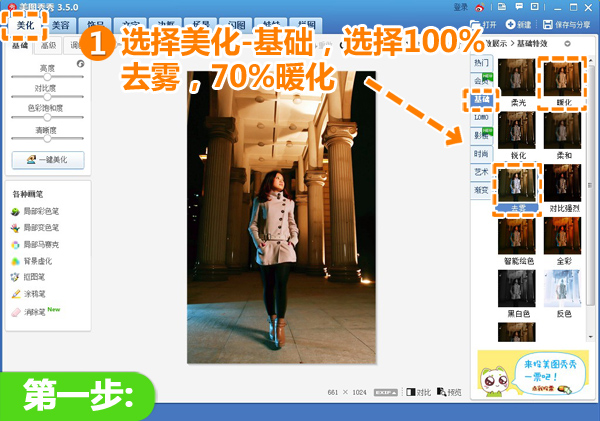The image size is (600, 421).
Task: Select the 局部变色笔 brush icon
Action: 15,228
